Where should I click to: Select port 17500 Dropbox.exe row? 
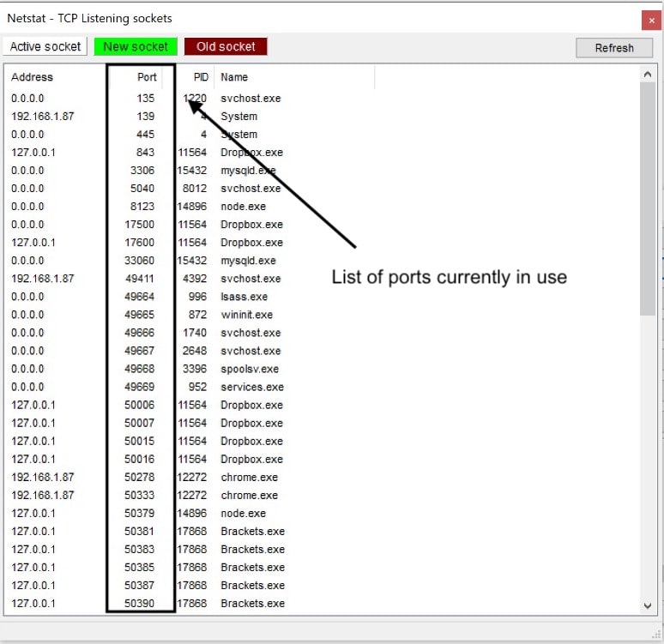146,225
